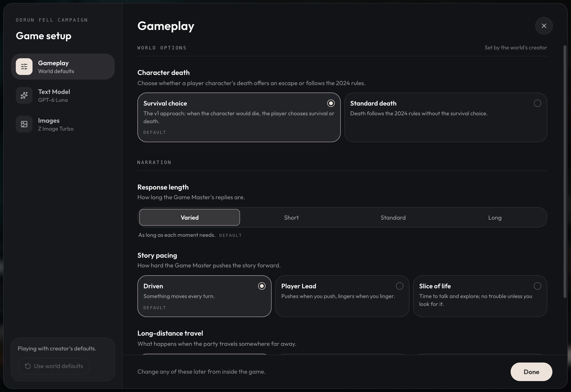Click Use world defaults button
571x392 pixels.
pos(54,366)
